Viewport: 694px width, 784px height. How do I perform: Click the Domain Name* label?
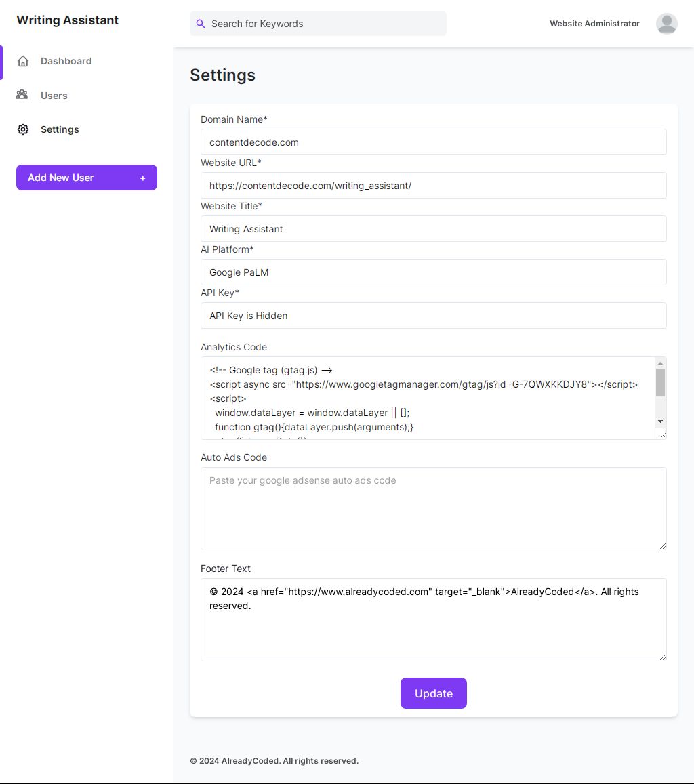(234, 119)
